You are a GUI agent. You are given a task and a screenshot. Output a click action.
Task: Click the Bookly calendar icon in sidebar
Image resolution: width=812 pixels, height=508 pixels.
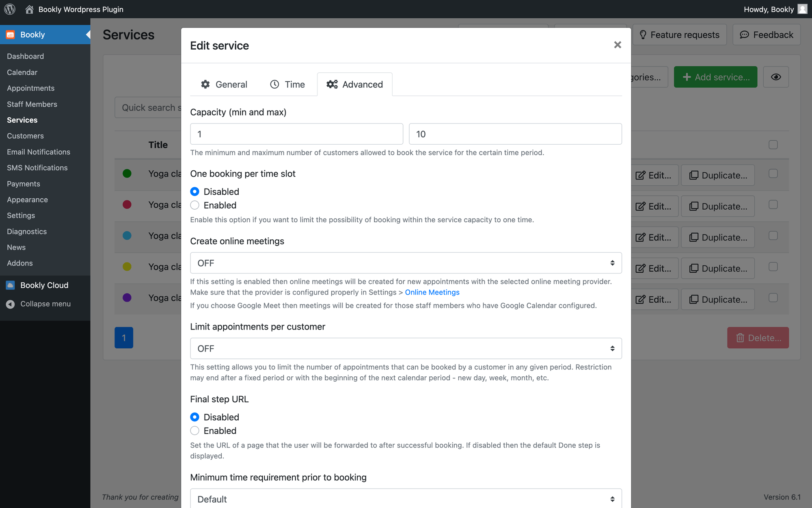point(11,35)
